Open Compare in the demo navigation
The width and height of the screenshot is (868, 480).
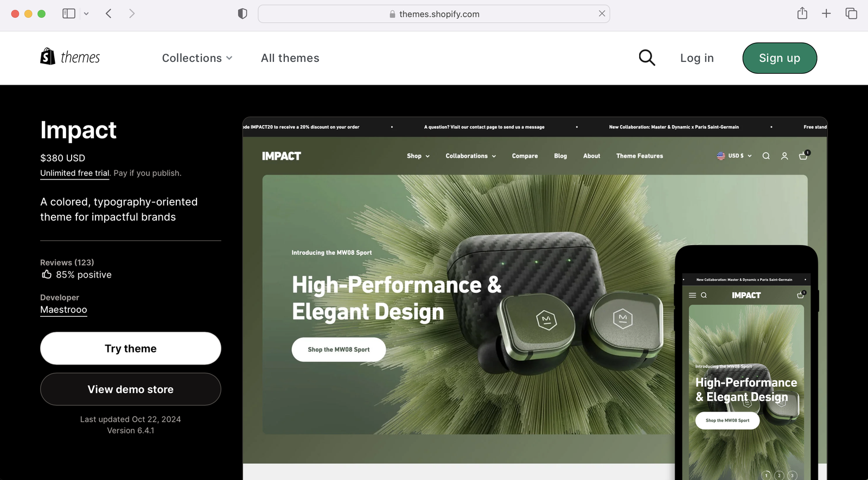525,156
